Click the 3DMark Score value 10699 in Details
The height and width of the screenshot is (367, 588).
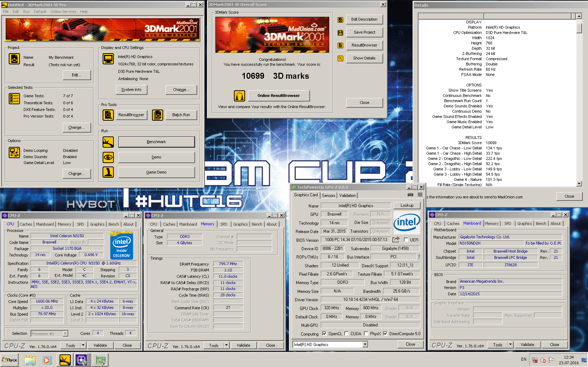click(x=491, y=143)
